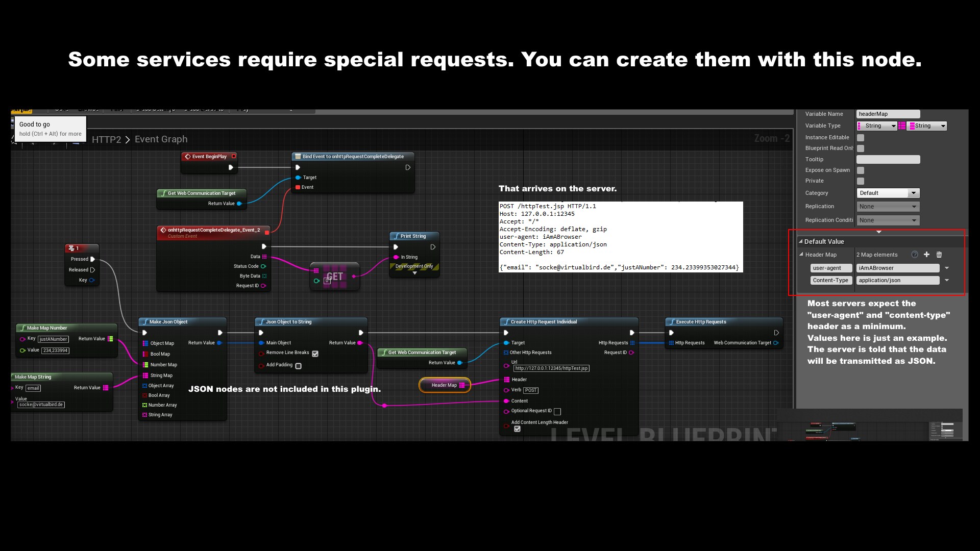
Task: Click the Number Array pin icon
Action: click(145, 405)
